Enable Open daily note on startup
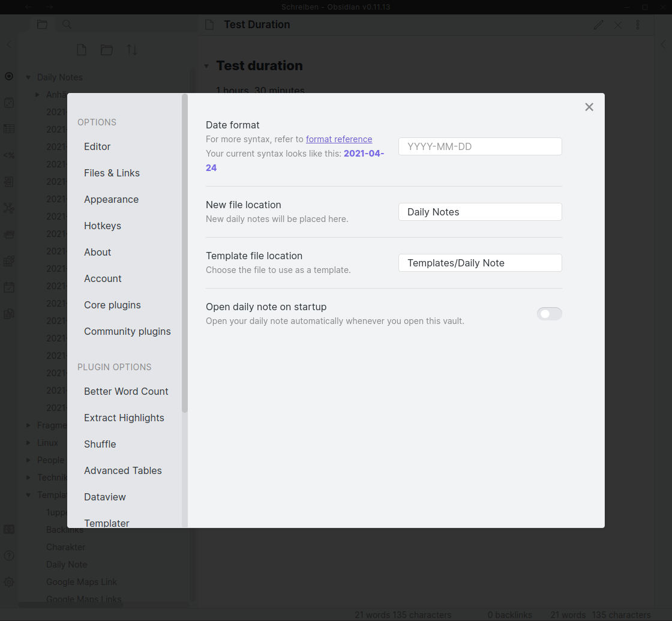Image resolution: width=672 pixels, height=621 pixels. click(549, 314)
